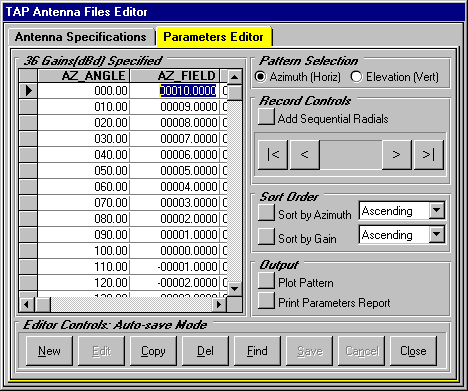Select the row header for 090.00
This screenshot has height=391, width=468.
pyautogui.click(x=28, y=235)
